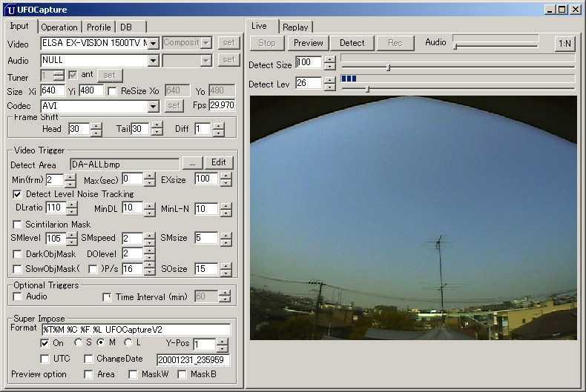
Task: Click the Edit detect area button
Action: click(219, 162)
